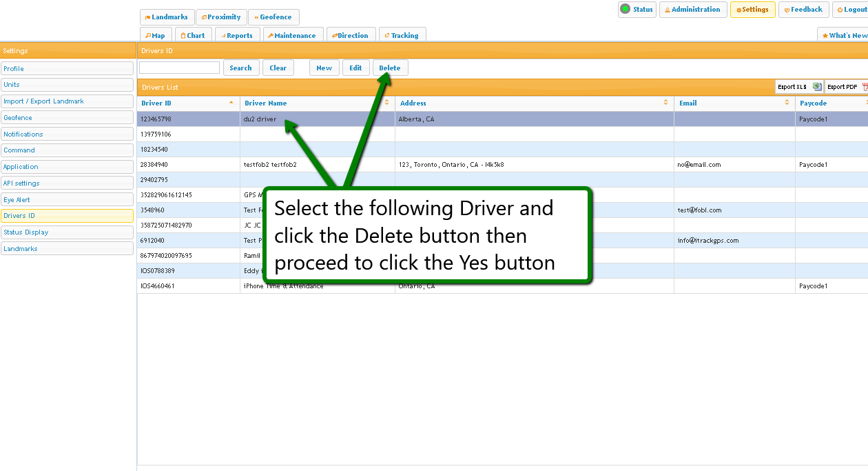Open the Landmarks toolbar tab

[x=167, y=17]
